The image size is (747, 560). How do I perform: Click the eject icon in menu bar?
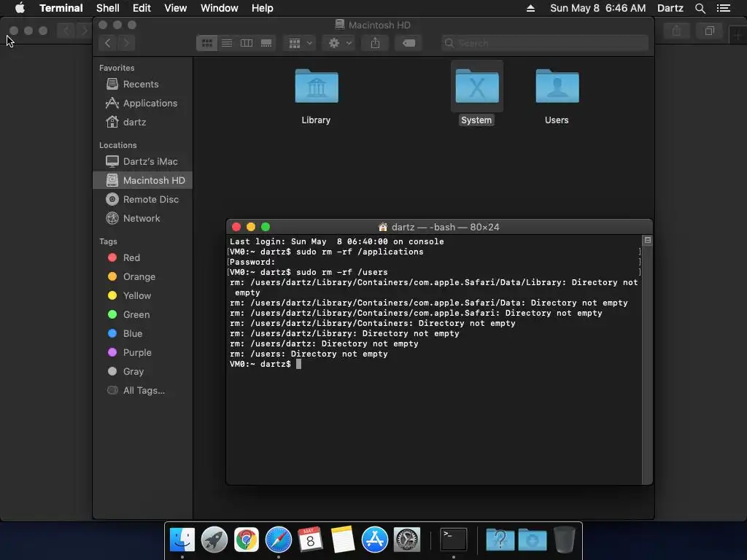[530, 8]
